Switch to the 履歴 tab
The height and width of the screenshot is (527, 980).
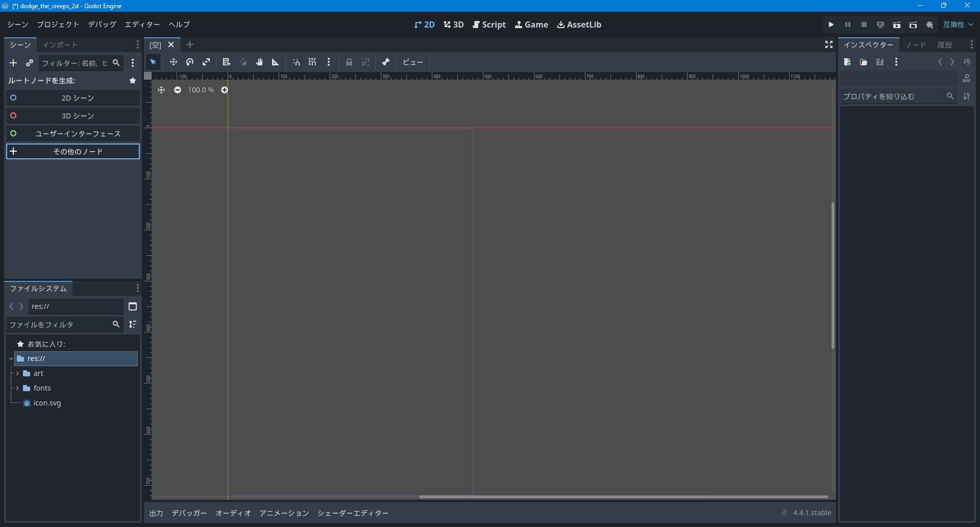coord(945,45)
